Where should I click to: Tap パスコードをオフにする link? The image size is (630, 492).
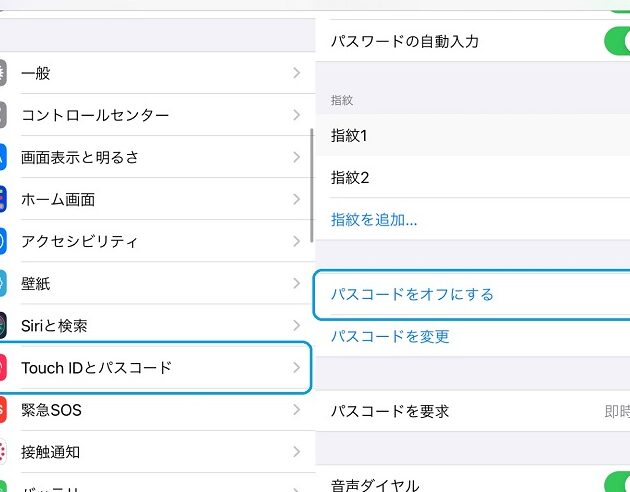pos(412,294)
